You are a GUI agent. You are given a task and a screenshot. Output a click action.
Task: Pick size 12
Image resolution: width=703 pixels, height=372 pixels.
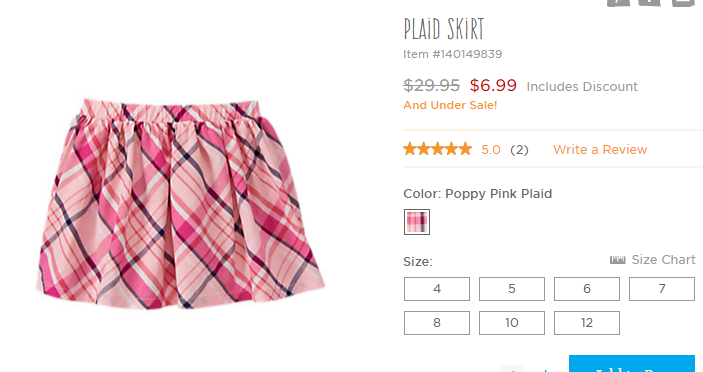click(587, 323)
